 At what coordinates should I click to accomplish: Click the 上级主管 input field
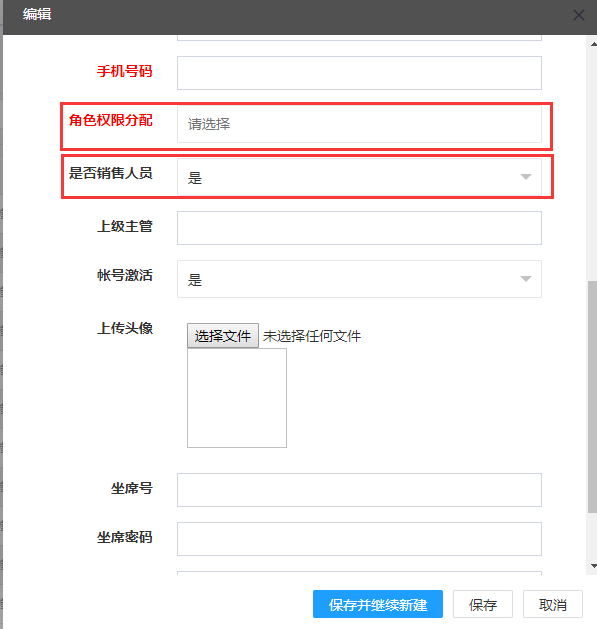[x=359, y=228]
